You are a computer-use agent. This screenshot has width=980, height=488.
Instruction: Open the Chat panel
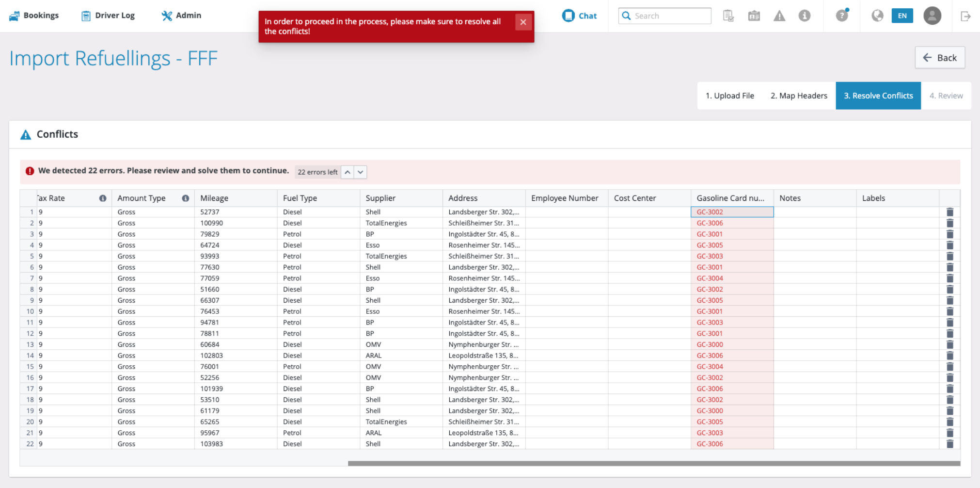click(579, 16)
